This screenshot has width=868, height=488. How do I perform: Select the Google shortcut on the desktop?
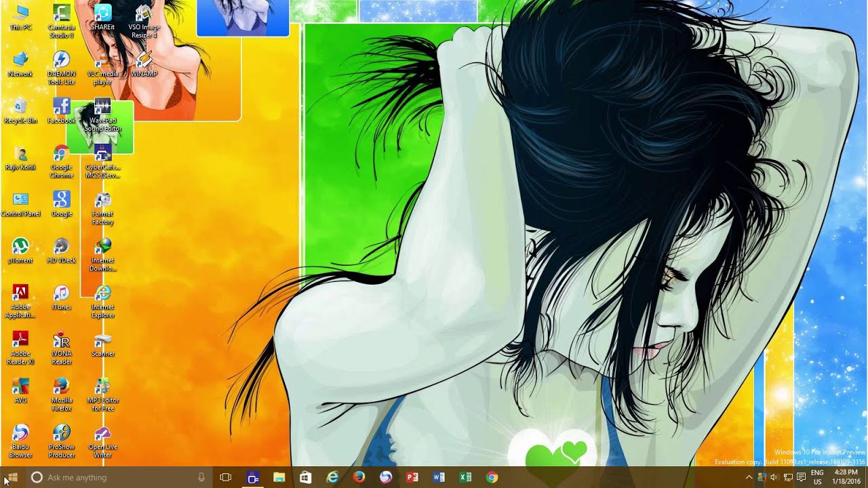62,204
